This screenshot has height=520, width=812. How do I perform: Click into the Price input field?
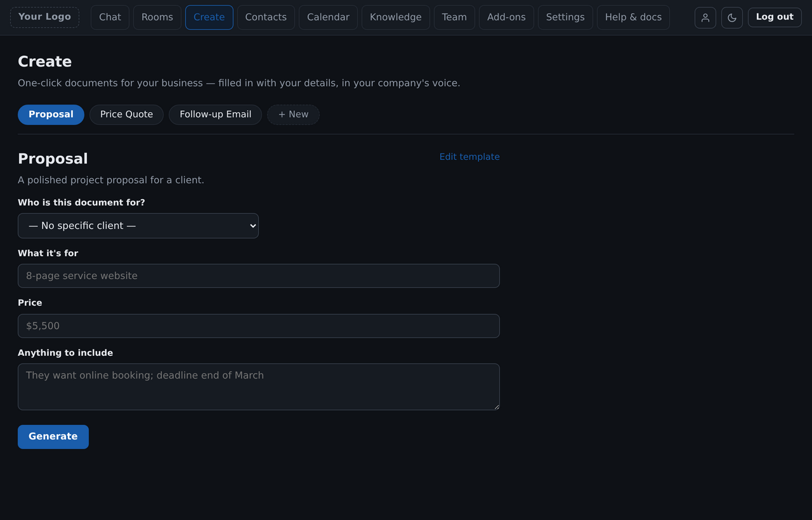(259, 326)
